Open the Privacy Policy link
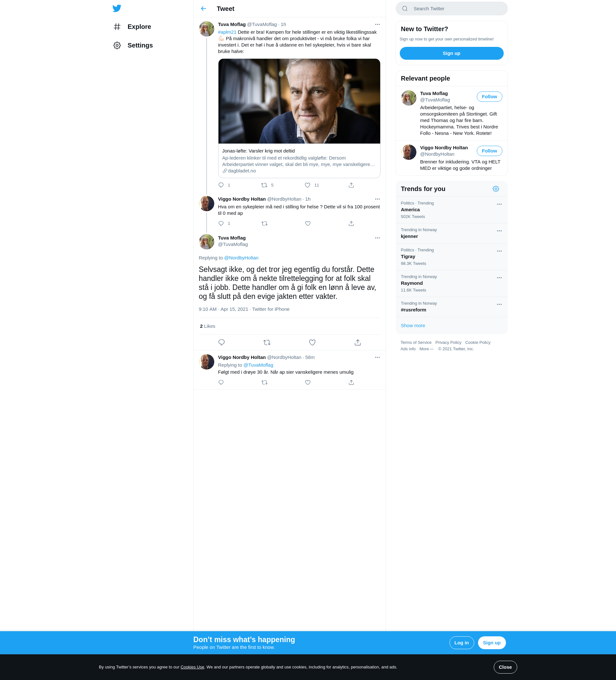Screen dimensions: 616x680 pyautogui.click(x=448, y=342)
